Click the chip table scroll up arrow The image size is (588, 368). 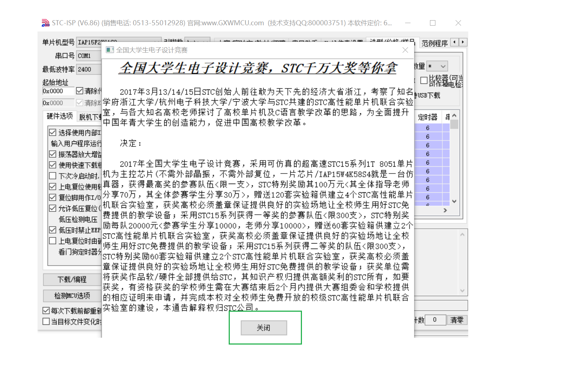pyautogui.click(x=454, y=115)
